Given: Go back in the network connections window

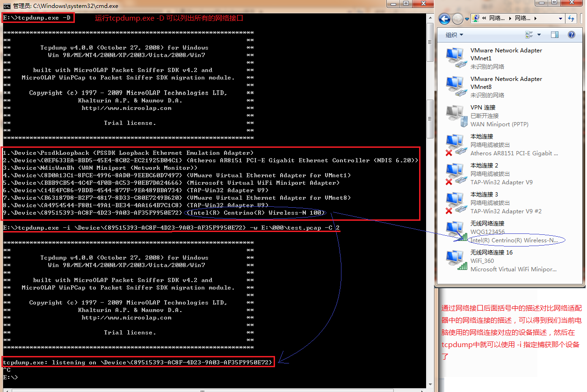Looking at the screenshot, I should pyautogui.click(x=444, y=19).
